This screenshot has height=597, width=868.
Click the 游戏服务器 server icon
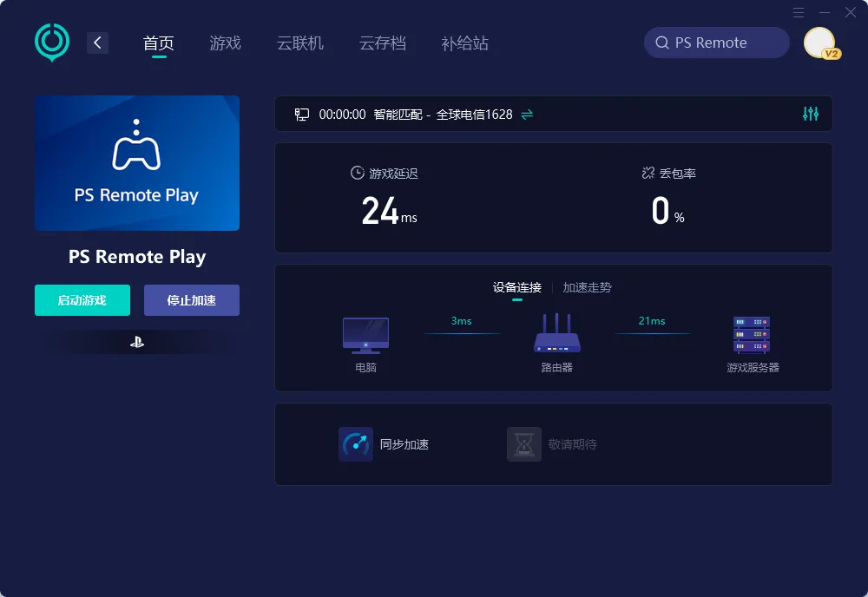752,335
